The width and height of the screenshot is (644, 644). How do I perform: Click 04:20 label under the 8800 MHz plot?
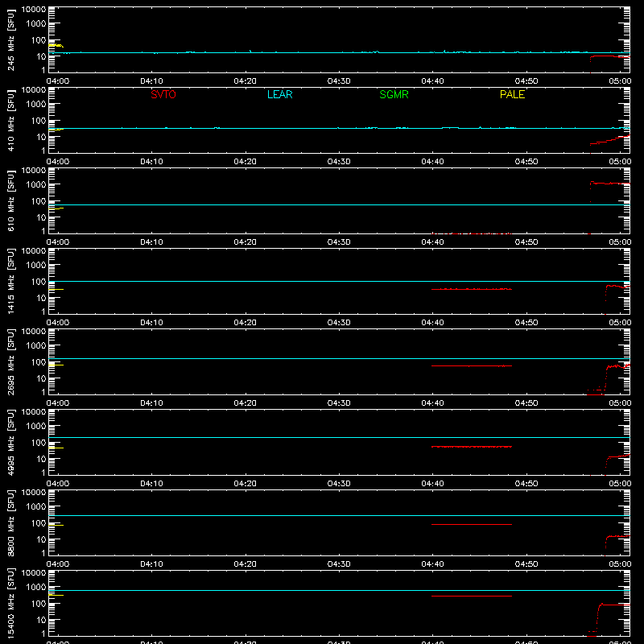pyautogui.click(x=246, y=564)
